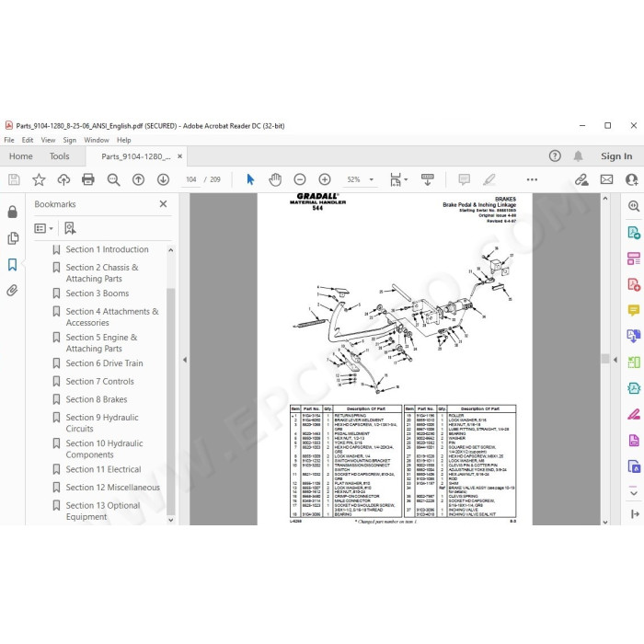The image size is (644, 644).
Task: Add a comment note icon
Action: pyautogui.click(x=464, y=179)
